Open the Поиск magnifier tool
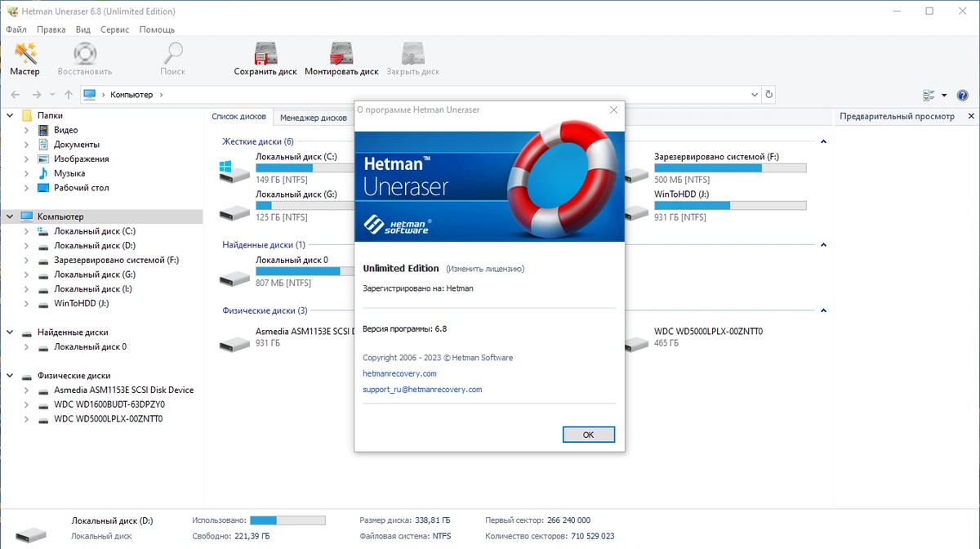 (173, 60)
